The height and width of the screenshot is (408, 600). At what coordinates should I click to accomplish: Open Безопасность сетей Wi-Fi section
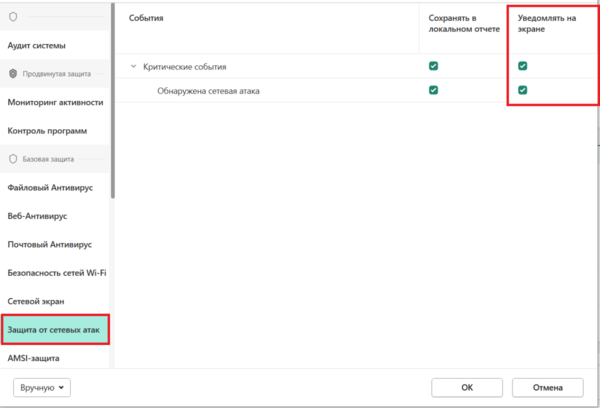point(57,273)
